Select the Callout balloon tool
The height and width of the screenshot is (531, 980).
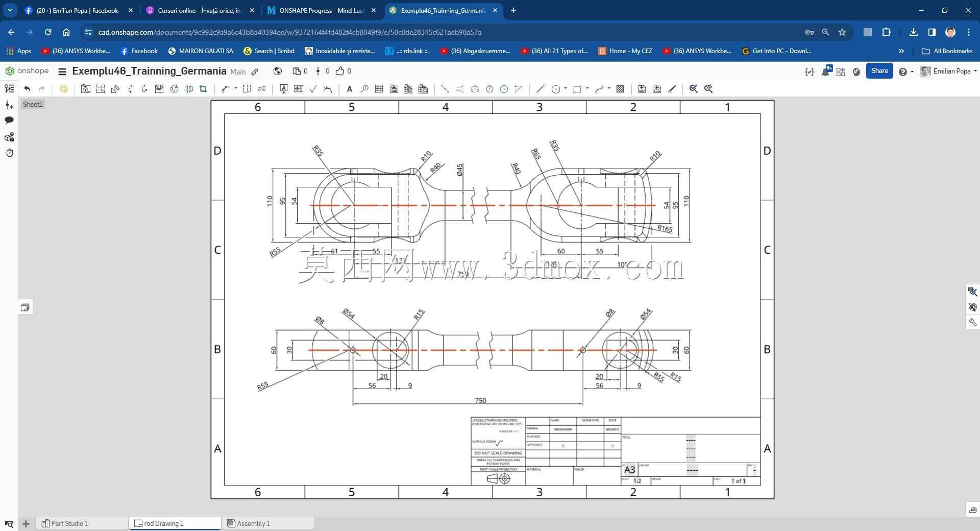click(364, 89)
